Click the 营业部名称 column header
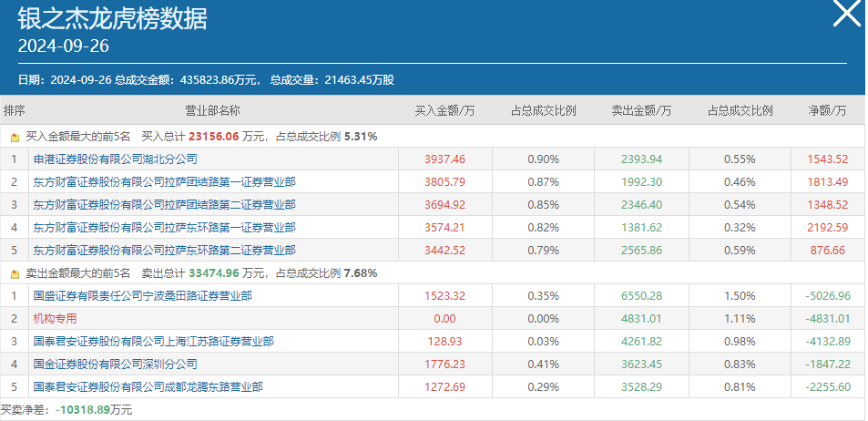This screenshot has width=868, height=421. point(212,111)
